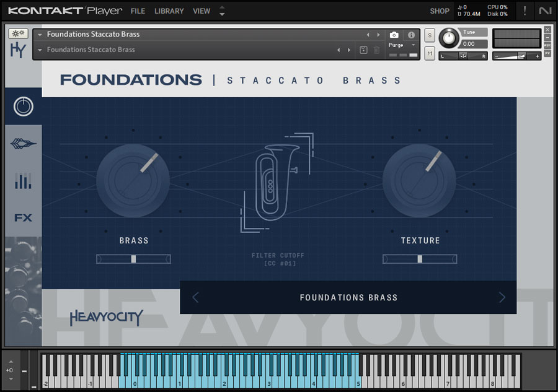
Task: Click the keyboard key labeled 6
Action: 403,381
